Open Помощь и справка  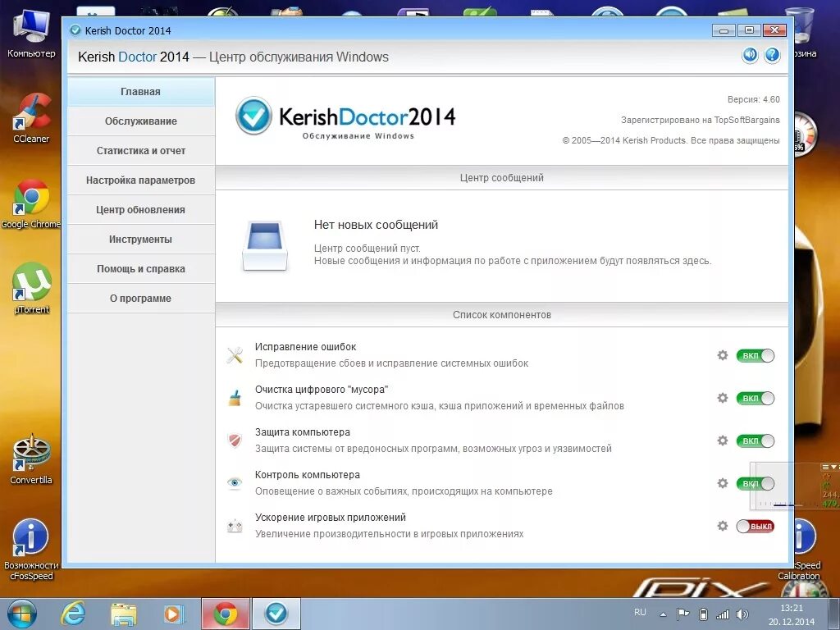(141, 268)
